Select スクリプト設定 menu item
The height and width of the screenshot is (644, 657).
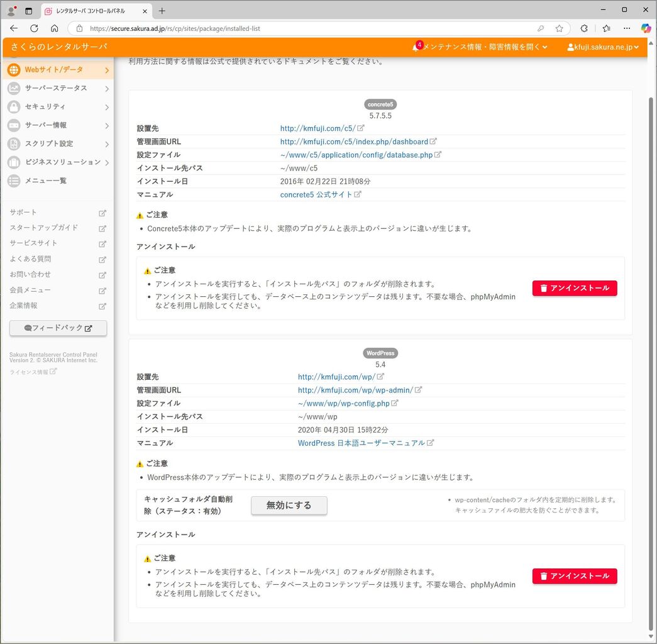click(58, 143)
